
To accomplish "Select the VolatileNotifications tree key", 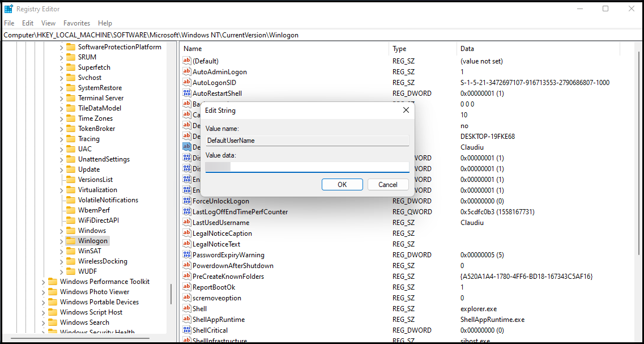I will (x=108, y=200).
